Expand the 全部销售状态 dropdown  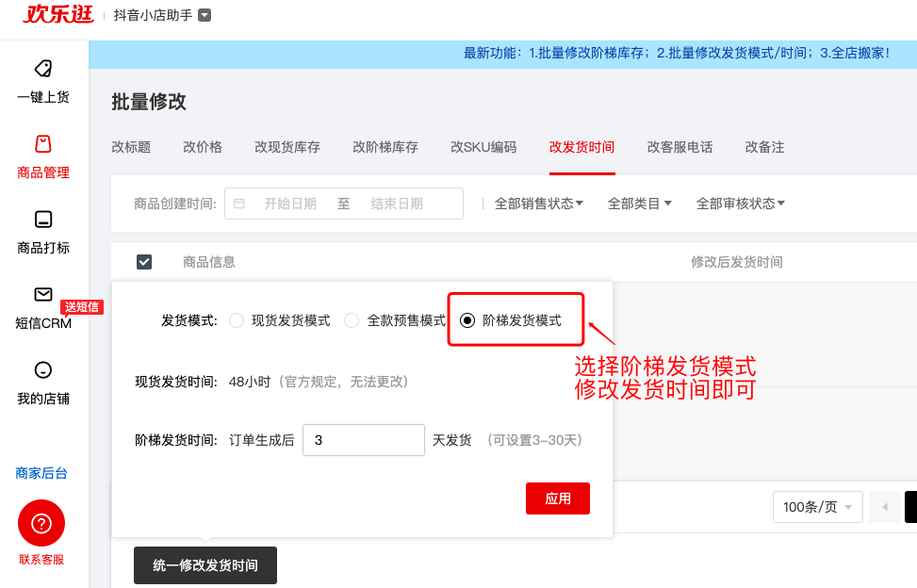(x=539, y=204)
